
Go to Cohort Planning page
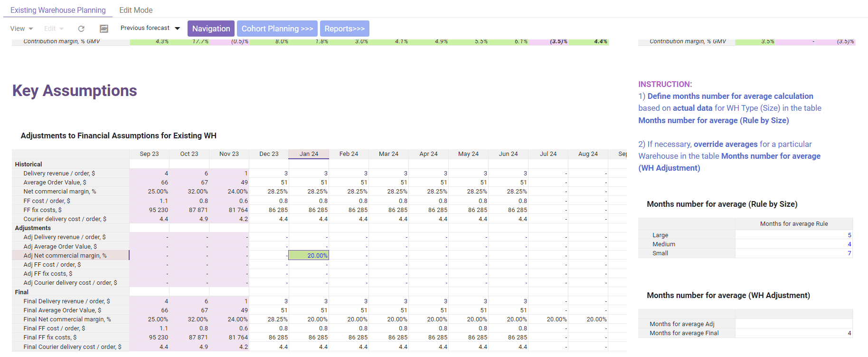[277, 29]
